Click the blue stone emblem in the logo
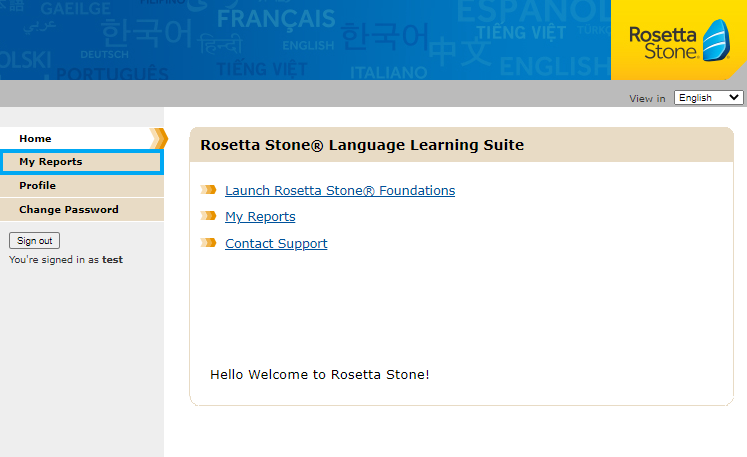This screenshot has height=457, width=747. coord(715,41)
